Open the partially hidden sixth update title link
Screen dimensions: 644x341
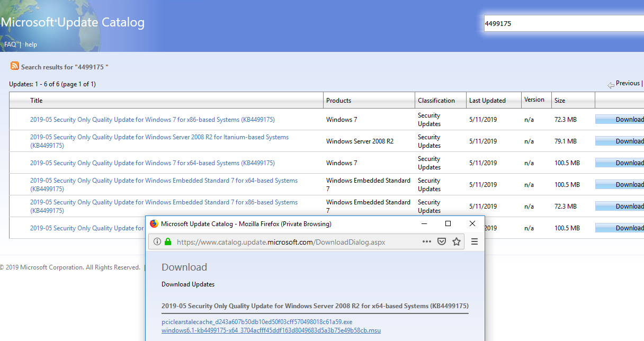[87, 228]
